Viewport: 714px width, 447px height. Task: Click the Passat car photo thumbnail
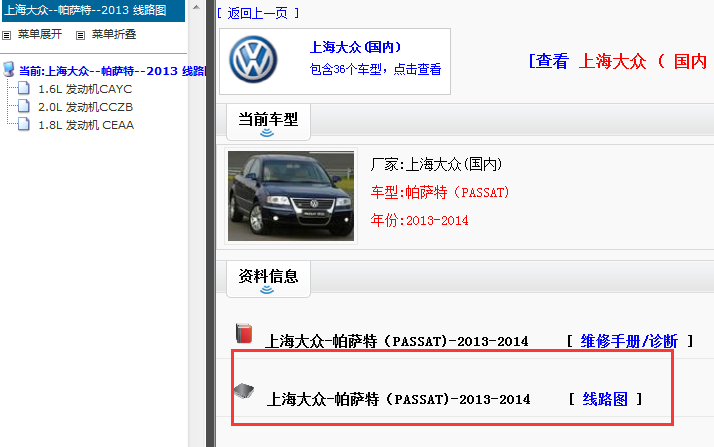(x=291, y=196)
